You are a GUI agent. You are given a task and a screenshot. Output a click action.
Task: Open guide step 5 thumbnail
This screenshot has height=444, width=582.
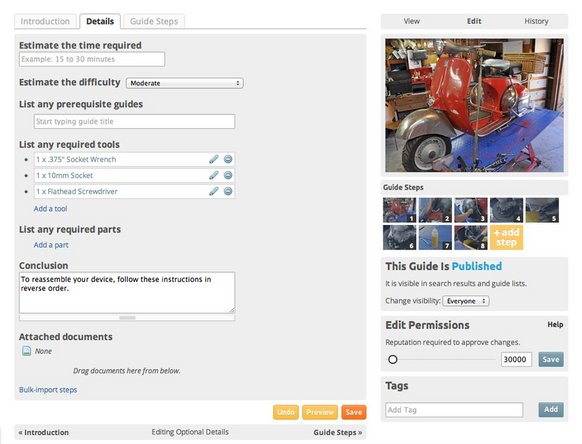(542, 210)
